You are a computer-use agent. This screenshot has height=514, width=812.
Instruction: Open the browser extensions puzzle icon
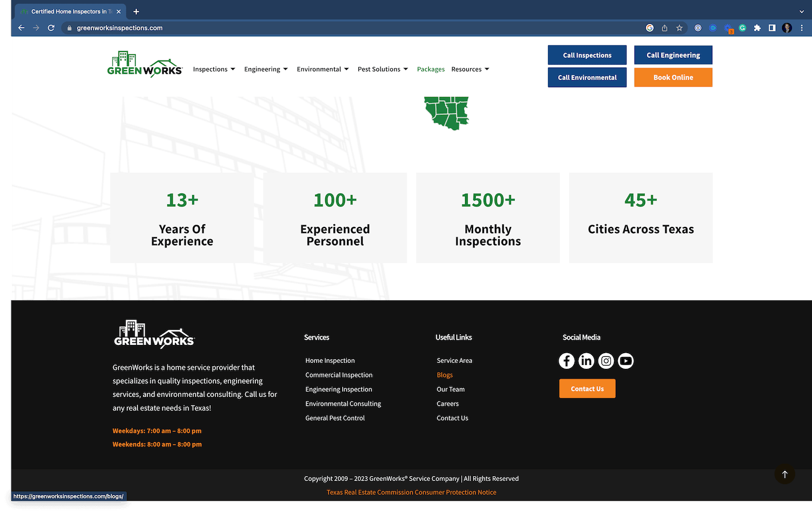coord(757,28)
